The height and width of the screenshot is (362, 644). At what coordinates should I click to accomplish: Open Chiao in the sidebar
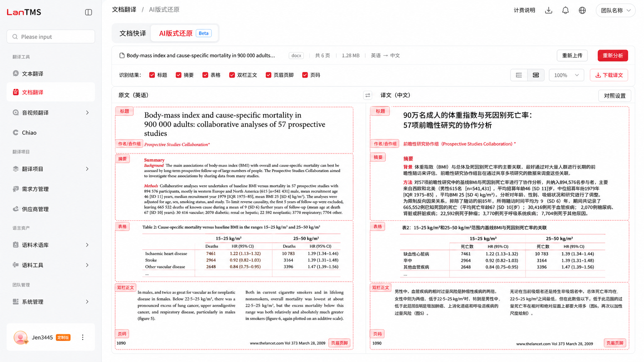click(x=51, y=133)
